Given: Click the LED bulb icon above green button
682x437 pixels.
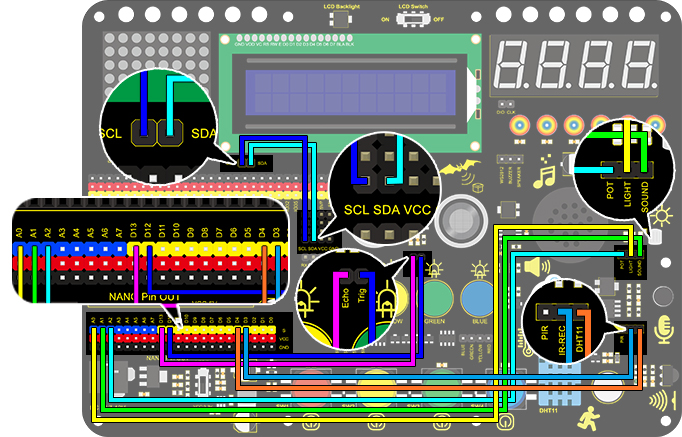Looking at the screenshot, I should 434,269.
